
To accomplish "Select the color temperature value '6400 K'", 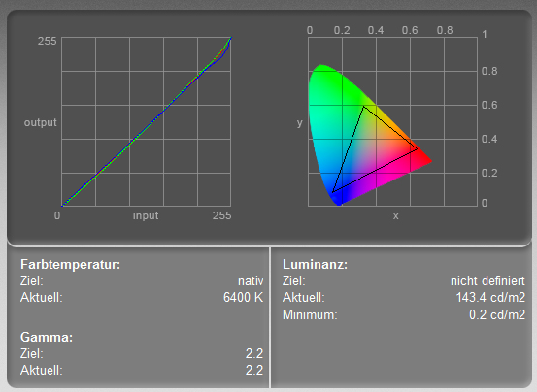I will click(243, 297).
